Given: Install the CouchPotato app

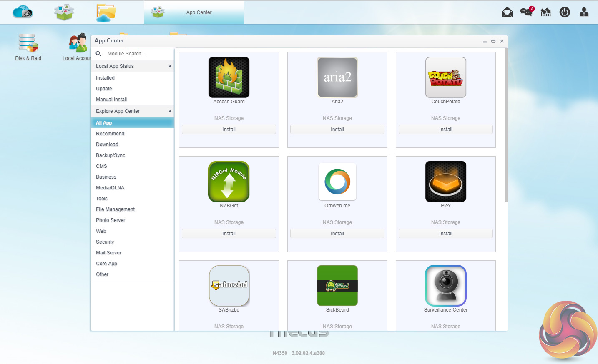Looking at the screenshot, I should click(446, 130).
